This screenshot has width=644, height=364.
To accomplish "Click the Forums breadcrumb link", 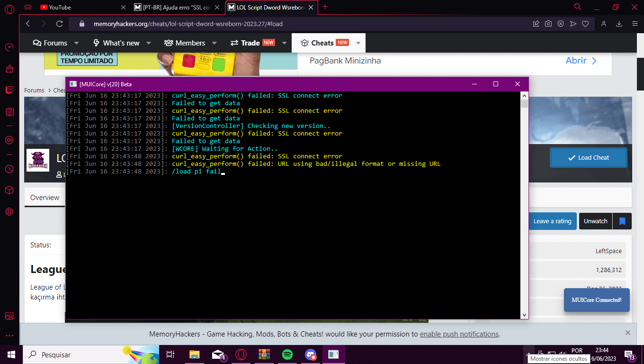I will pyautogui.click(x=34, y=90).
